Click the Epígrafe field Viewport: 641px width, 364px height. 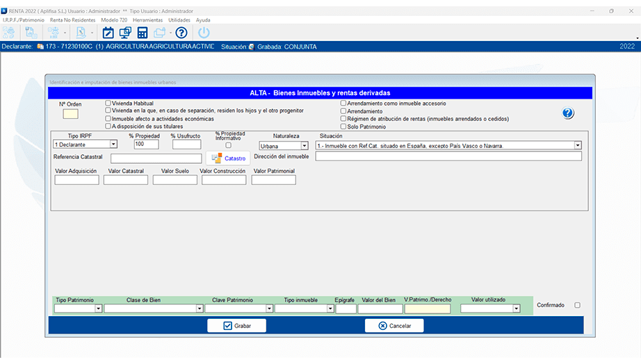tap(346, 309)
